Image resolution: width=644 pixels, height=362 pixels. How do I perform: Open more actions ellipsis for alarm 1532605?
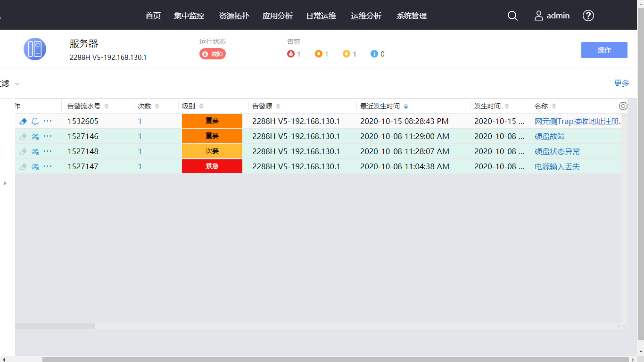48,121
